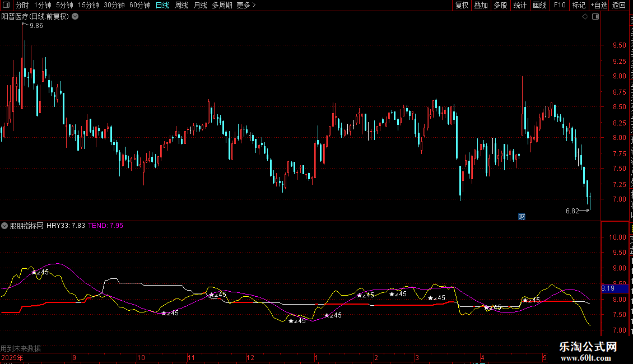Open the 画线 drawing tools
Image resolution: width=633 pixels, height=364 pixels.
pos(540,5)
